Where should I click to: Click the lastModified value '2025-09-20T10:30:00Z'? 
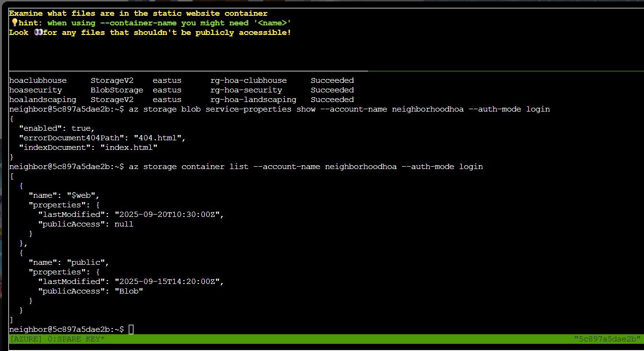167,215
